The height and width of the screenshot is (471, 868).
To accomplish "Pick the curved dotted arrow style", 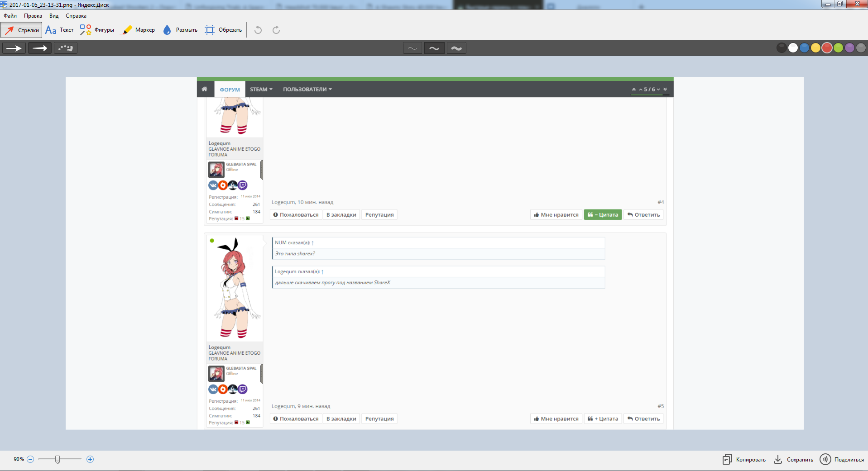I will pyautogui.click(x=66, y=48).
